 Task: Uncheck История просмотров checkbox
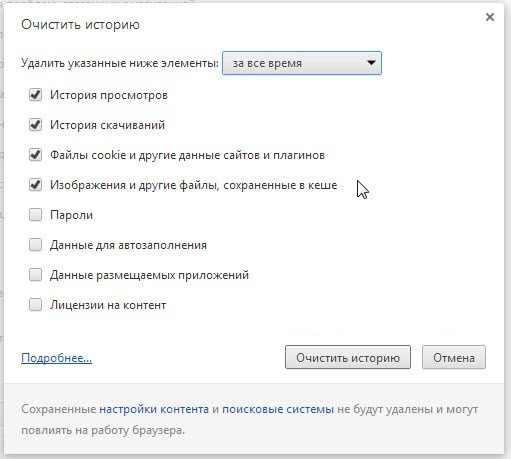35,95
